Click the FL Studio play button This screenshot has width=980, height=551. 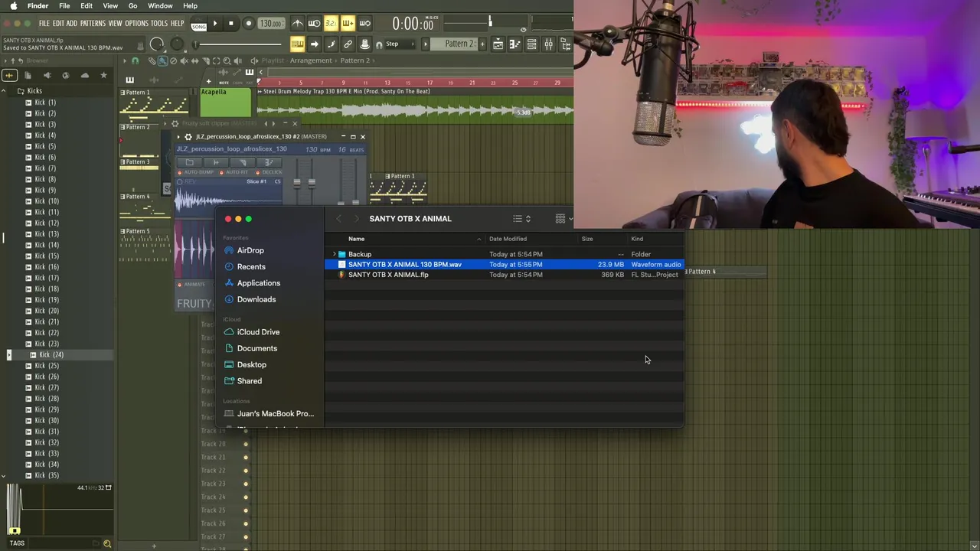pos(215,24)
